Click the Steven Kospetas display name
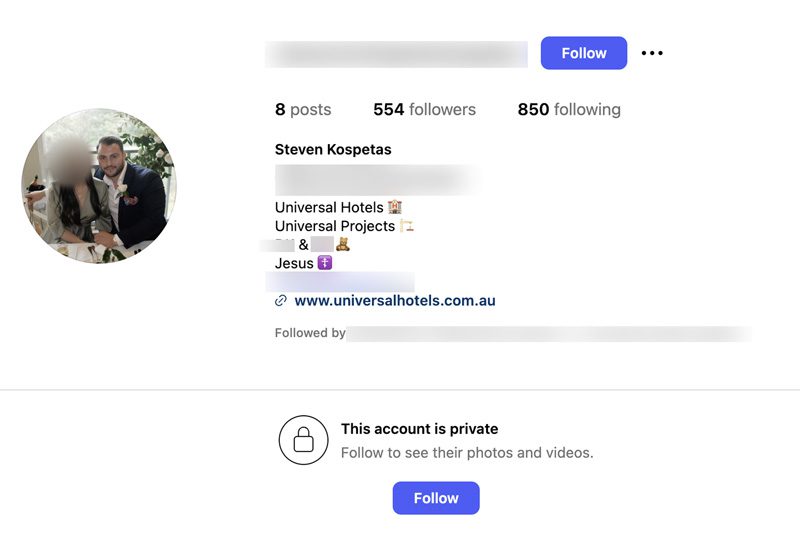The image size is (800, 533). pos(333,150)
